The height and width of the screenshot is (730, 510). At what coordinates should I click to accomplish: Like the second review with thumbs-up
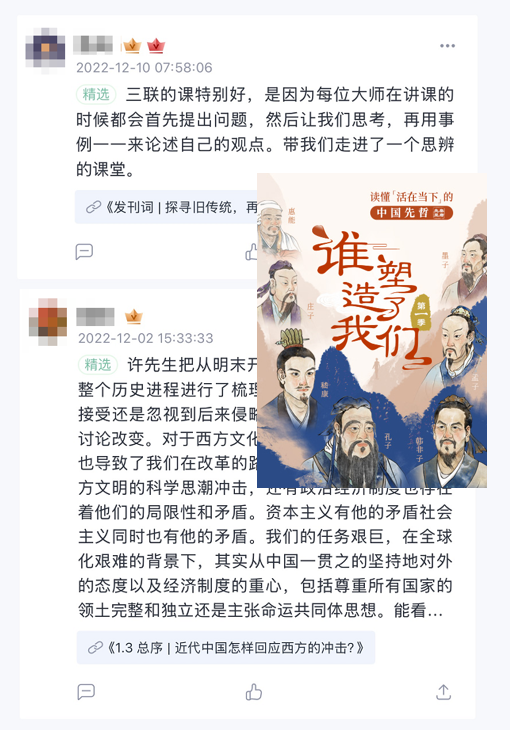(254, 692)
